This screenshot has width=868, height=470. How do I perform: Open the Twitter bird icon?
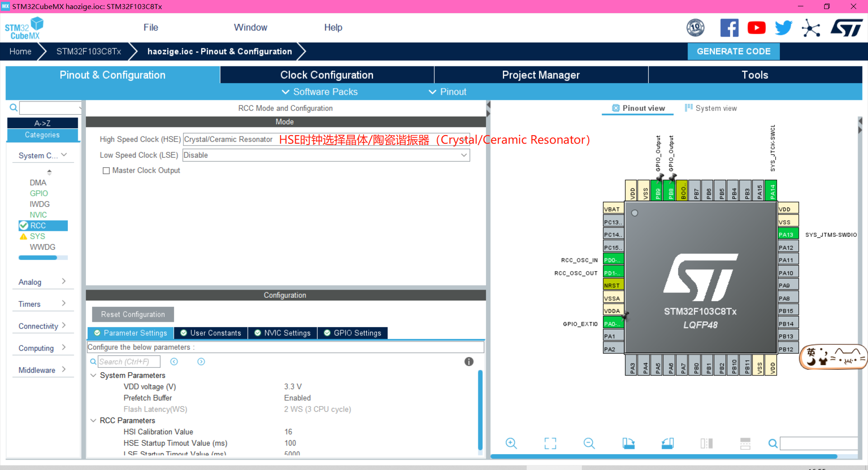[x=783, y=28]
